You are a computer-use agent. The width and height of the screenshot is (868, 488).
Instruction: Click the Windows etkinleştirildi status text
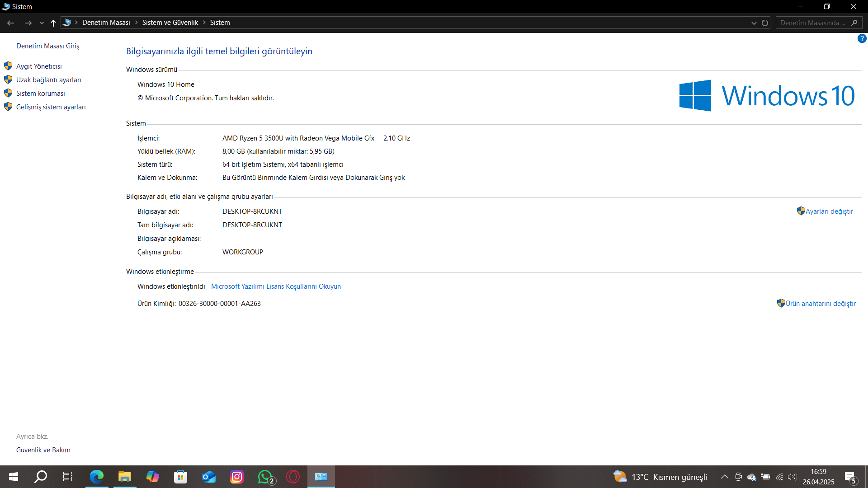[171, 286]
